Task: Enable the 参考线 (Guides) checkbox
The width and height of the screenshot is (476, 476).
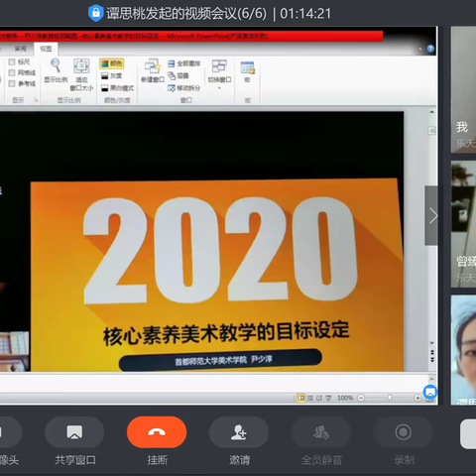Action: 12,83
